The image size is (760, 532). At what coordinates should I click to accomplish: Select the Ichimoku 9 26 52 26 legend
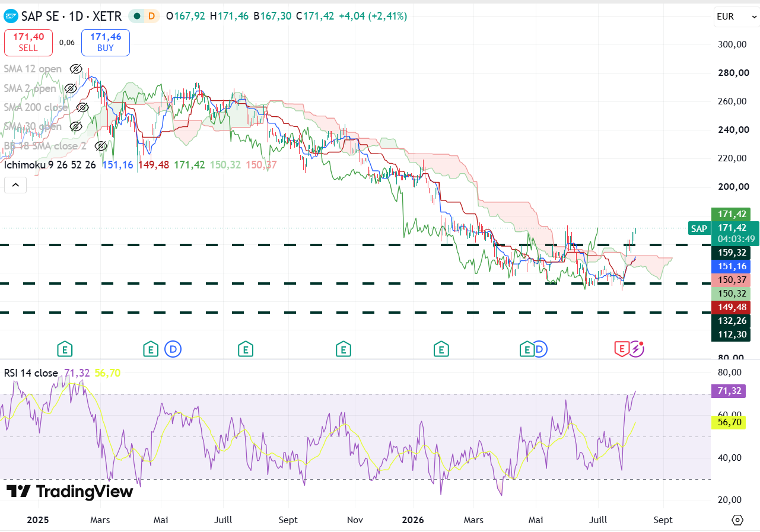pyautogui.click(x=50, y=164)
